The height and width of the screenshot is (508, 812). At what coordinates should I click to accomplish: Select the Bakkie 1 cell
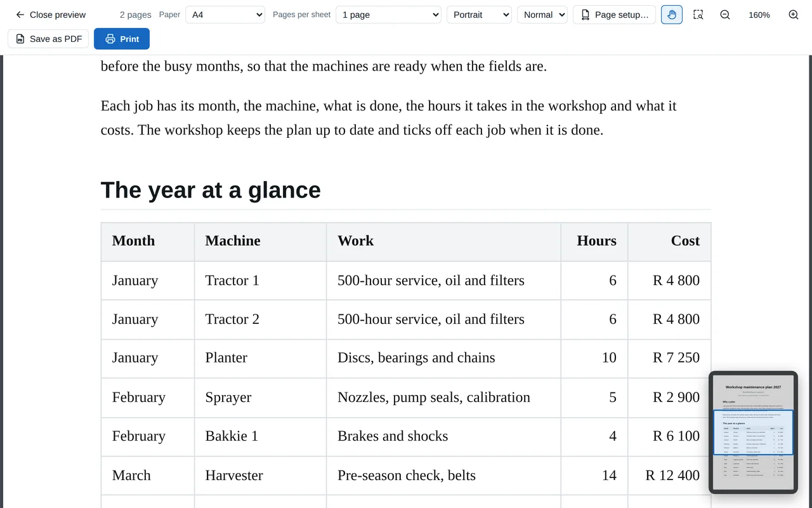click(260, 436)
